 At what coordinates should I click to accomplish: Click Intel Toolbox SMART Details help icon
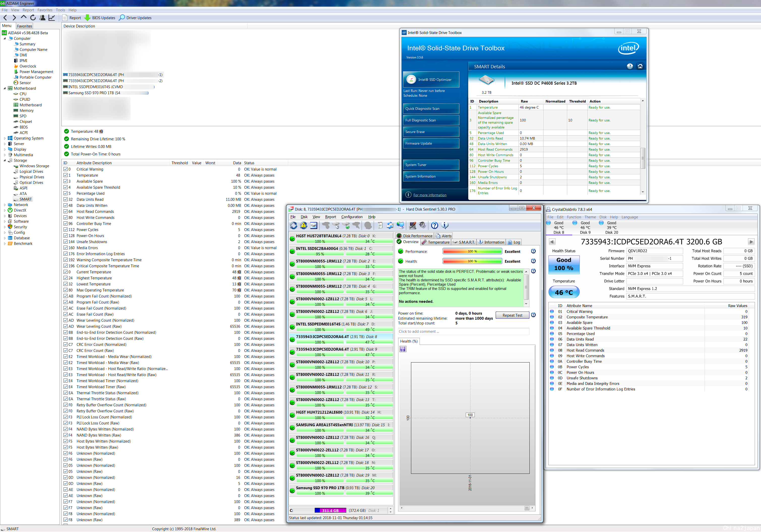[630, 66]
